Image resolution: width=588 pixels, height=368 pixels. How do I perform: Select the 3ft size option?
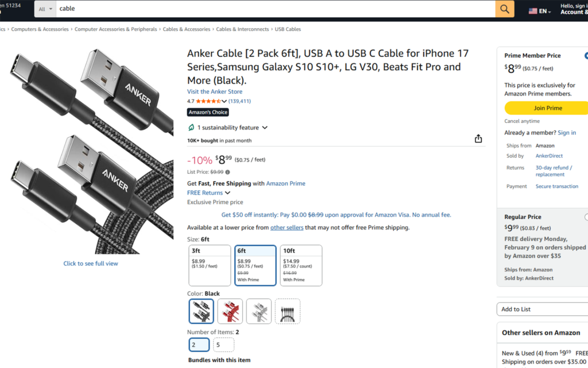click(x=209, y=265)
